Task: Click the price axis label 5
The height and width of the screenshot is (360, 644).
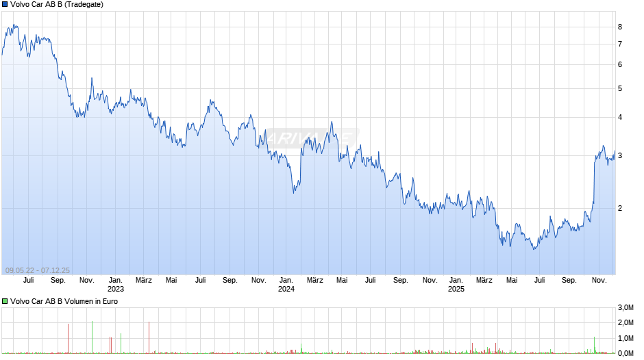Action: 620,89
